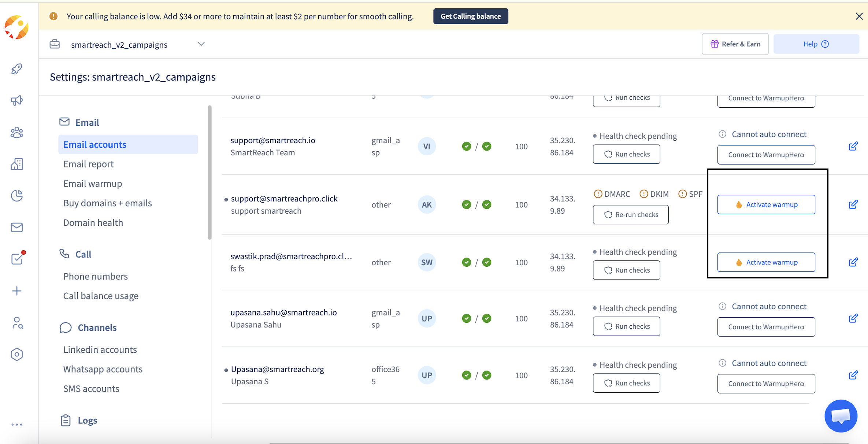The height and width of the screenshot is (444, 868).
Task: Go to Linkedin accounts settings
Action: tap(100, 349)
